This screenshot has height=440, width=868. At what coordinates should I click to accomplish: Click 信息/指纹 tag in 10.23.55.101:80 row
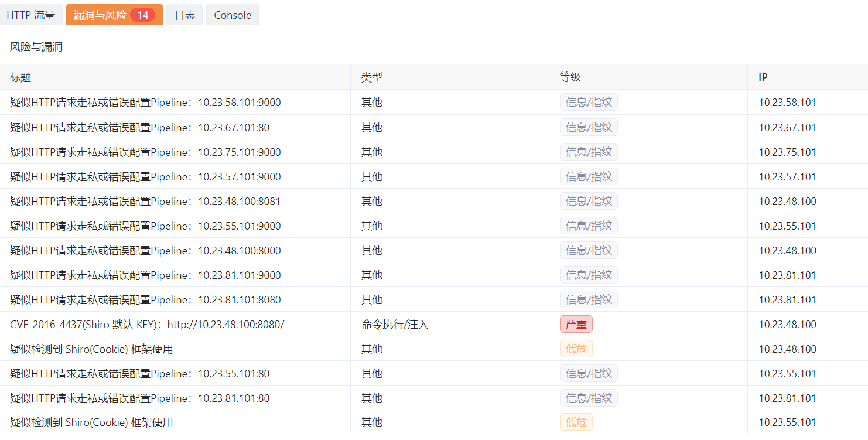click(x=589, y=373)
